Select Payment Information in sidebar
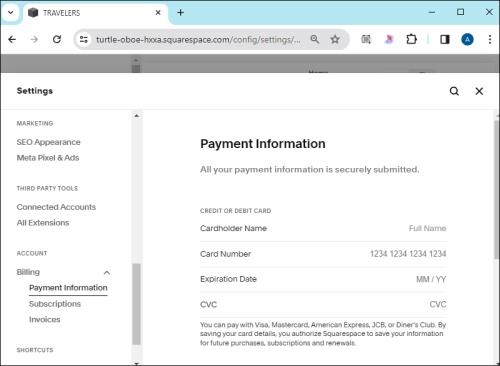This screenshot has width=500, height=366. pyautogui.click(x=68, y=288)
